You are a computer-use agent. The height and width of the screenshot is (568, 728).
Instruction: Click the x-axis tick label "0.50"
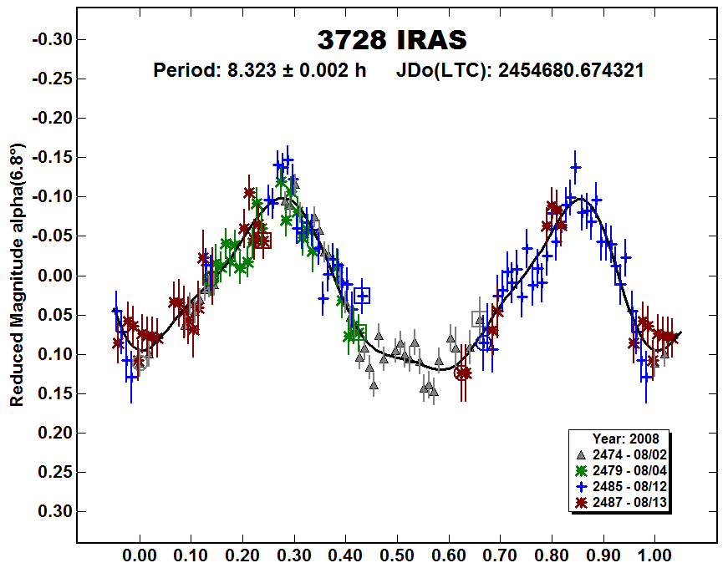[397, 555]
